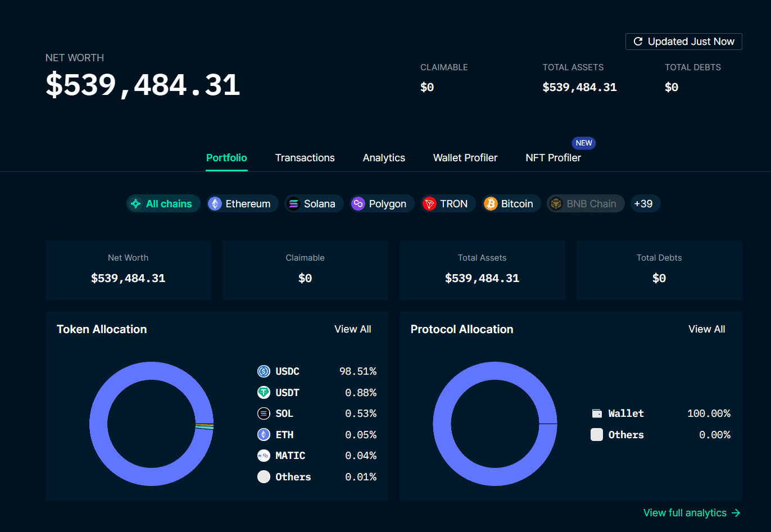Click the Others gray swatch in Token Allocation

pyautogui.click(x=264, y=477)
